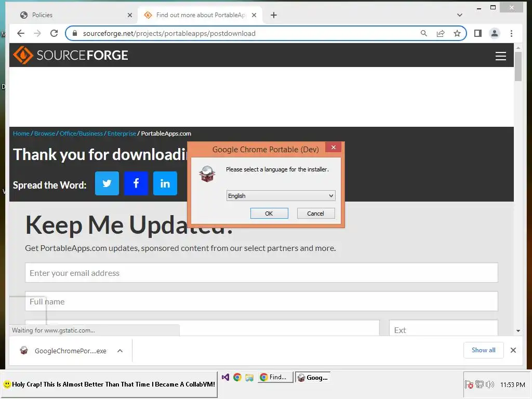Click the Holy Crap CollabVM start button
Viewport: 532px width, 399px height.
[x=109, y=384]
